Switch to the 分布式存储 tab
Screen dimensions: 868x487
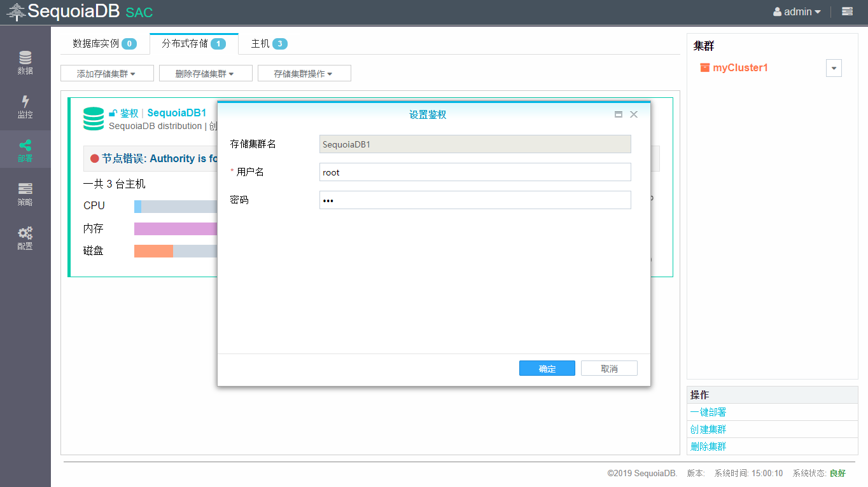click(x=194, y=44)
